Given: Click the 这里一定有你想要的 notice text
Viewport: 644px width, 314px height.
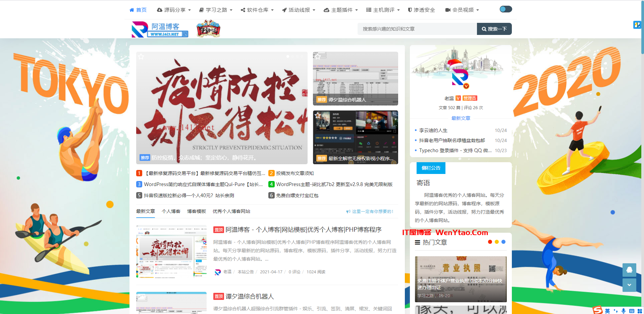Looking at the screenshot, I should 372,212.
